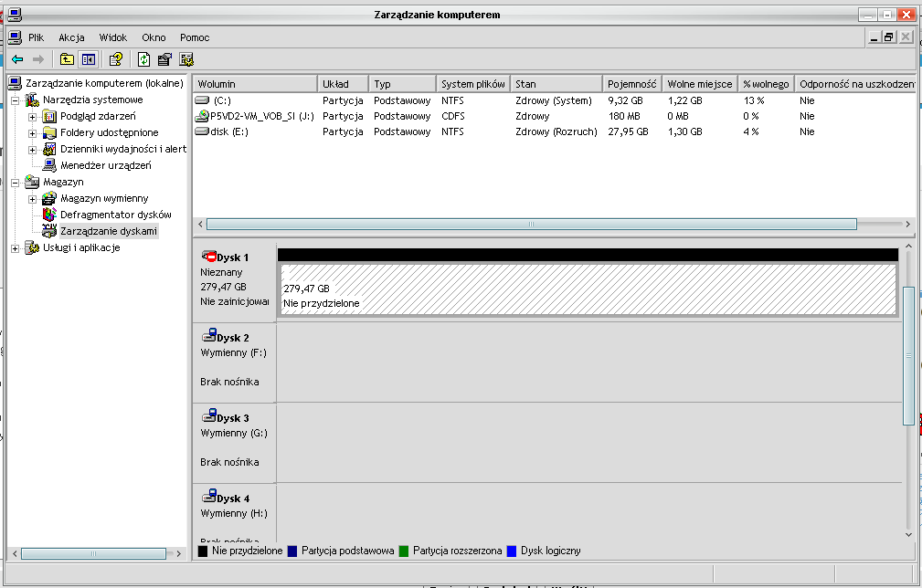Viewport: 922px width, 588px height.
Task: Click the black Nie przydzielone legend swatch
Action: [203, 551]
